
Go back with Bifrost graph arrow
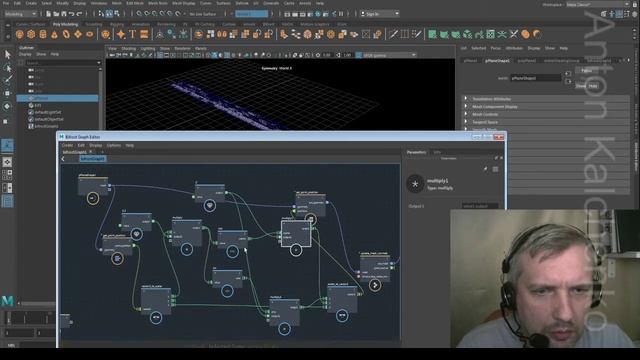pyautogui.click(x=63, y=159)
